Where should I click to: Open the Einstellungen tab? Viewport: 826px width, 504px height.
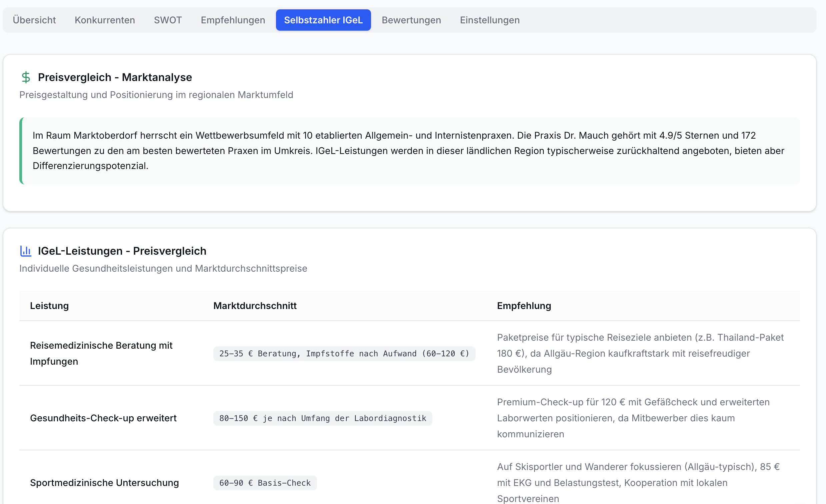pyautogui.click(x=489, y=20)
